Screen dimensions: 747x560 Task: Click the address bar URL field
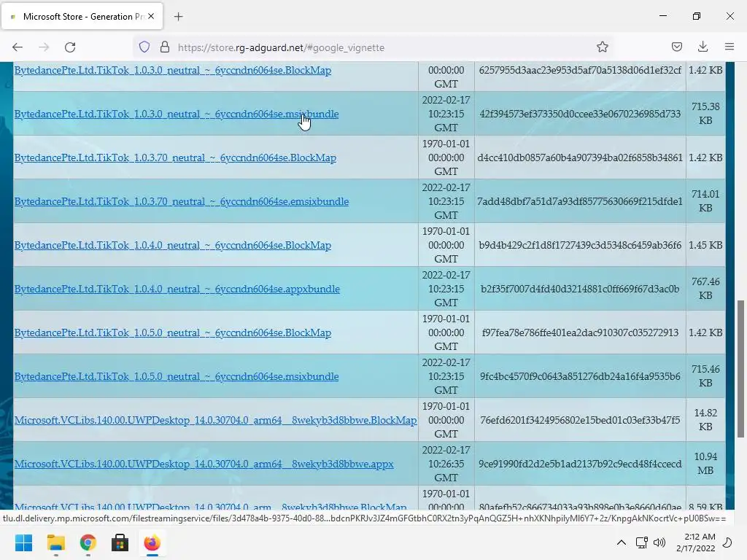tap(371, 47)
